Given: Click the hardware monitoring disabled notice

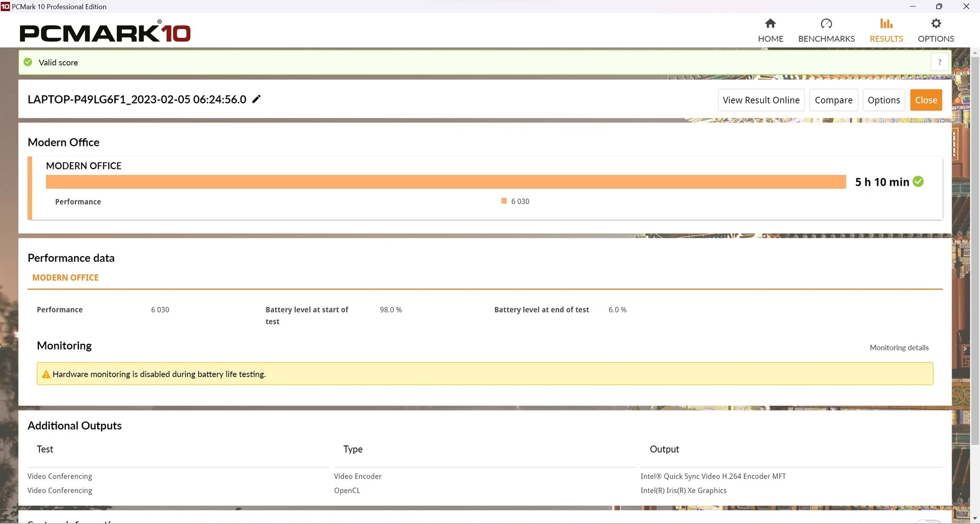Looking at the screenshot, I should click(x=485, y=374).
